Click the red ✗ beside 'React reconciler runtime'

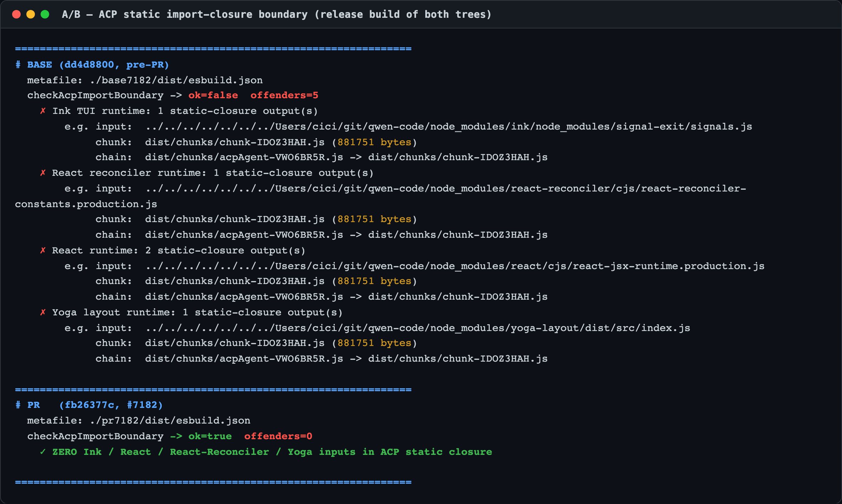[43, 173]
